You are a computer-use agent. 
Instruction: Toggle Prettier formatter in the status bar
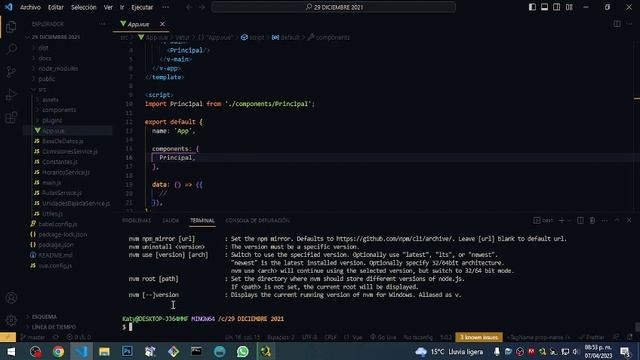[x=591, y=337]
